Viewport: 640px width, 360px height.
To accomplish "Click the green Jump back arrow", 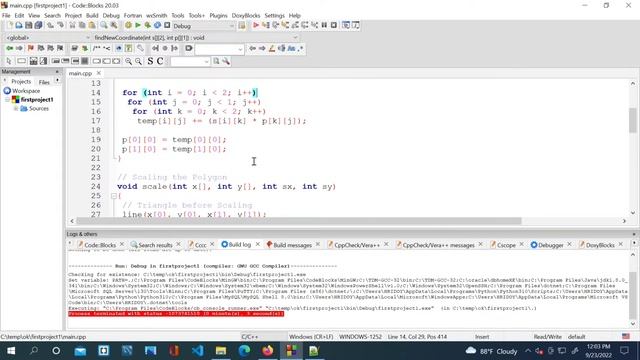I will click(x=9, y=49).
